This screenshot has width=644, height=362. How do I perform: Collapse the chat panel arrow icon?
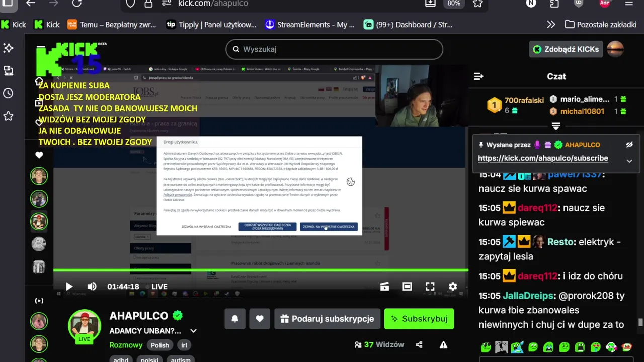tap(478, 76)
